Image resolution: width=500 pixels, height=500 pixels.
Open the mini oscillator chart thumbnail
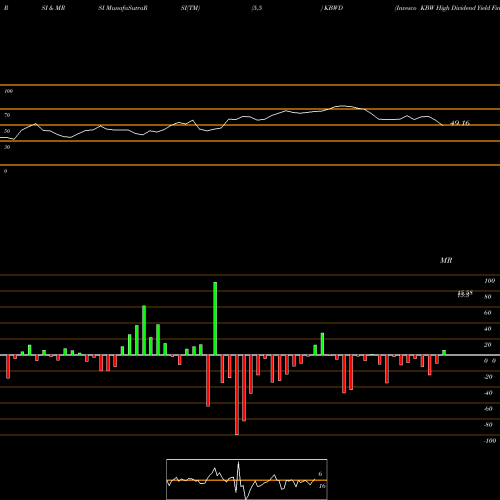click(x=247, y=479)
